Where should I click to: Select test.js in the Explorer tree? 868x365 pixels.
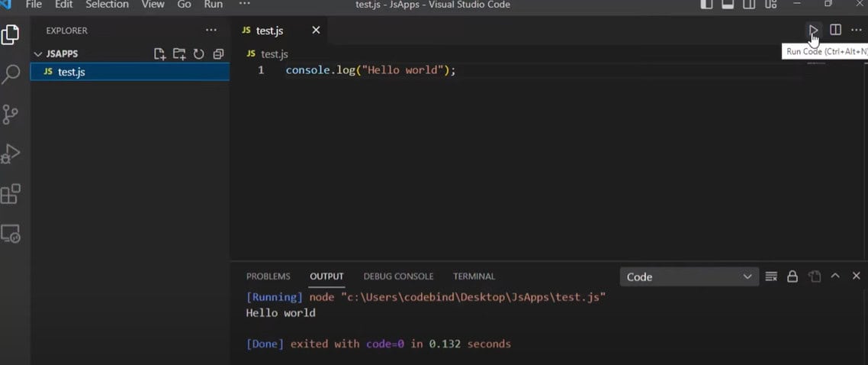click(x=71, y=72)
